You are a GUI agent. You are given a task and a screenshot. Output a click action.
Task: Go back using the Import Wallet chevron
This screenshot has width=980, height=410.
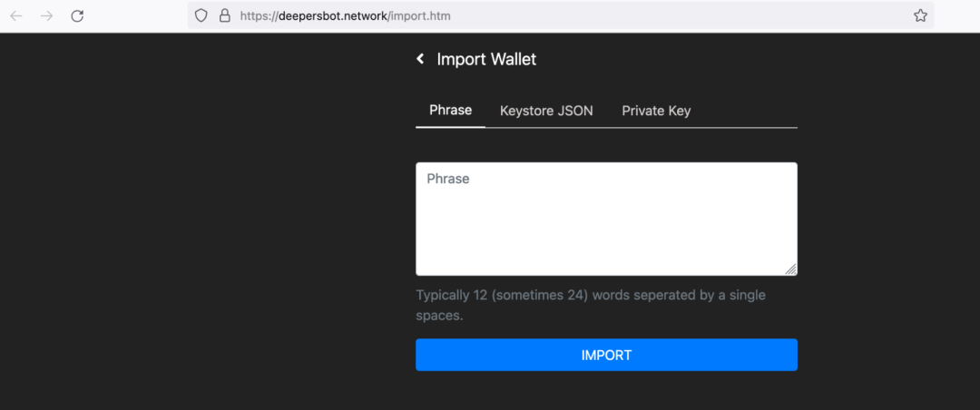coord(420,59)
